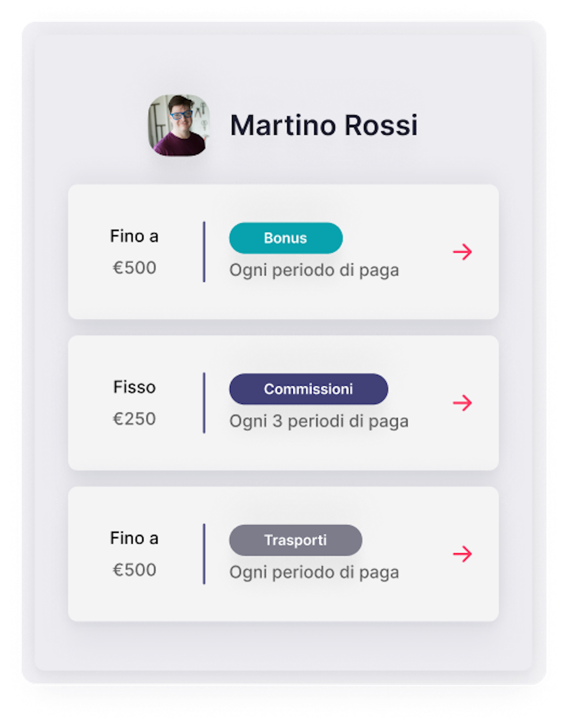567x728 pixels.
Task: Click 'Ogni periodo di paga' under Trasporti
Action: 314,572
